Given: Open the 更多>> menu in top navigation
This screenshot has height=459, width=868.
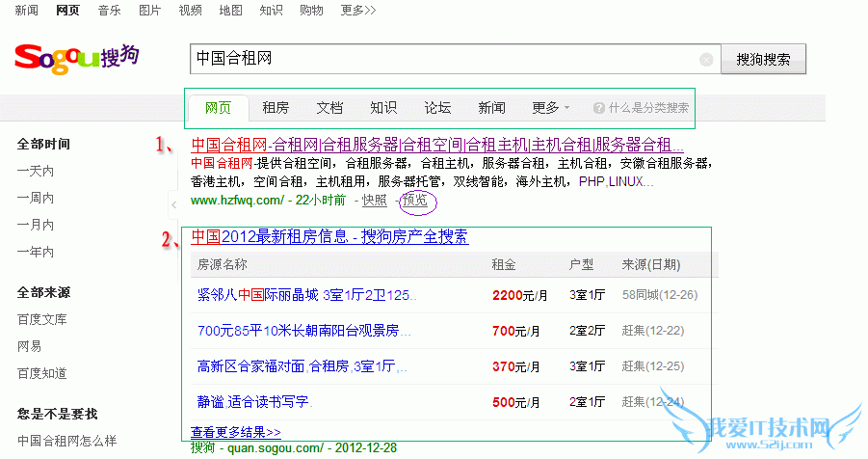Looking at the screenshot, I should click(358, 11).
